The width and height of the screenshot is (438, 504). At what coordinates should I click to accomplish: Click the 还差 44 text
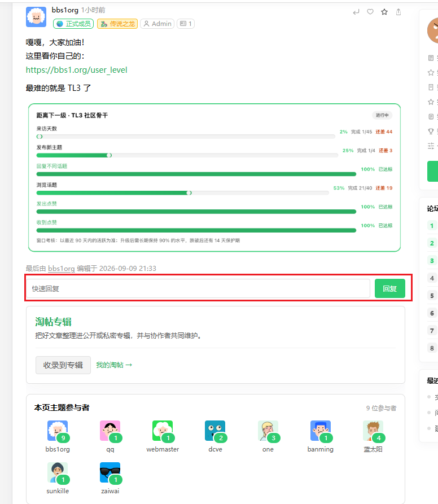pyautogui.click(x=384, y=132)
